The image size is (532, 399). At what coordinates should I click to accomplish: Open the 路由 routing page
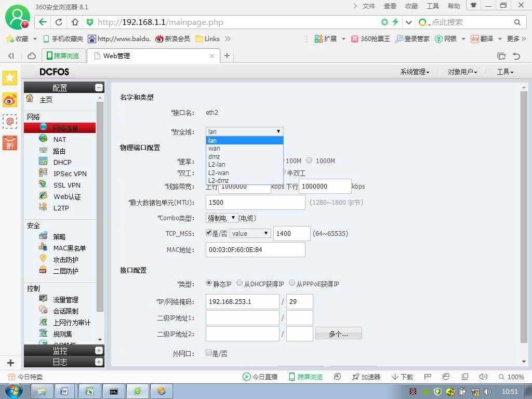[59, 151]
